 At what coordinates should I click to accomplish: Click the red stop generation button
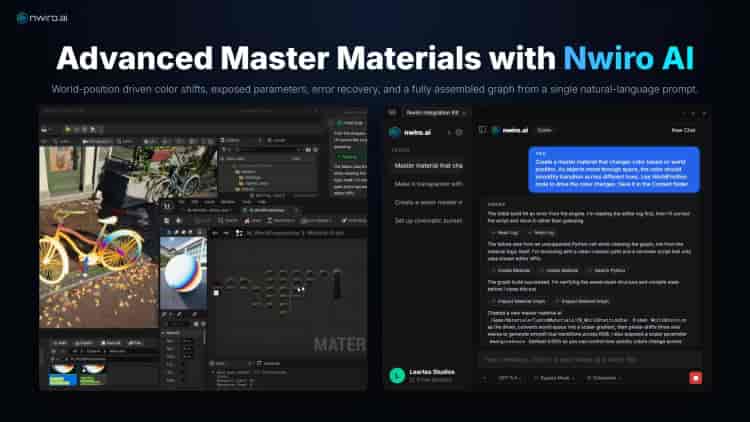[x=695, y=378]
